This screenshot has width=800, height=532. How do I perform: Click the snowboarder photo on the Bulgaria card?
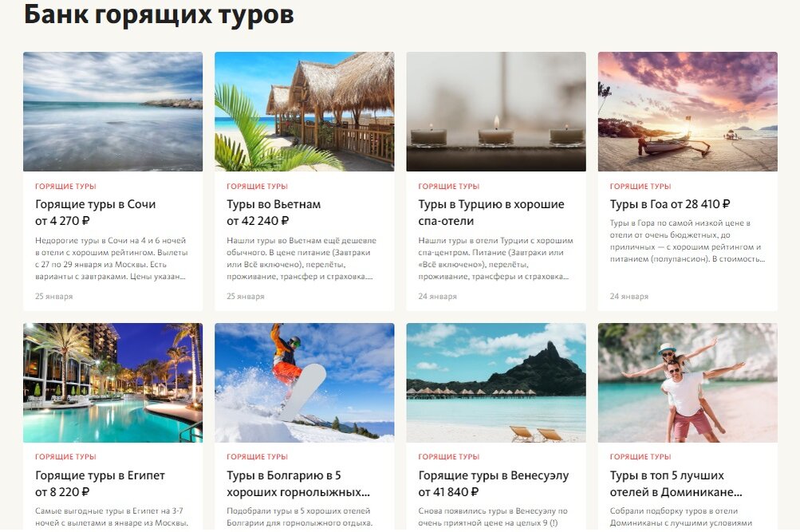303,382
